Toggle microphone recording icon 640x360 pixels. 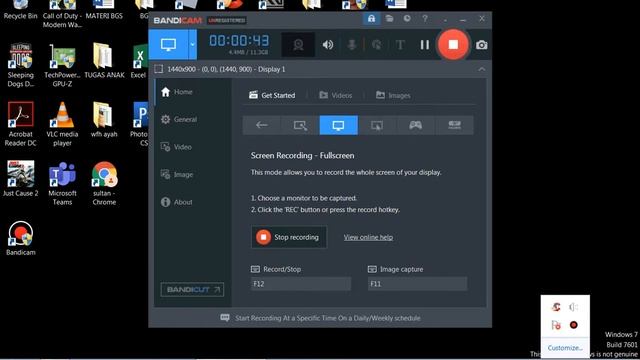click(352, 44)
